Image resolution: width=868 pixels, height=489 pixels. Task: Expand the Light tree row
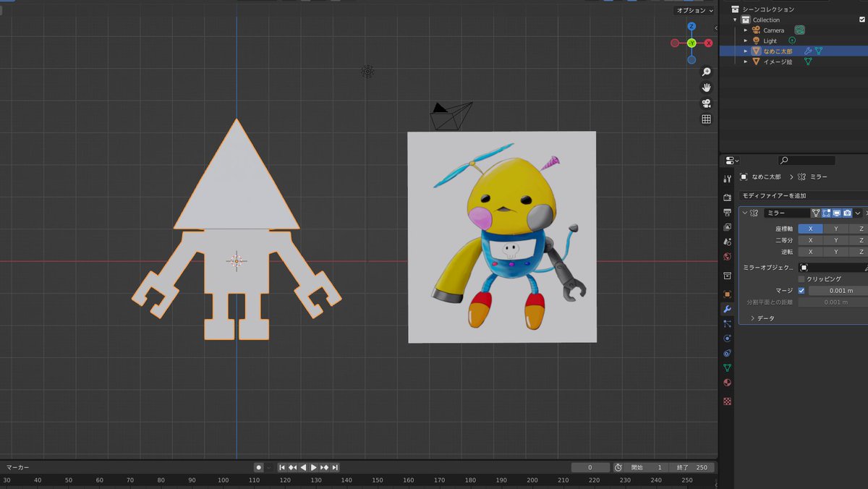click(x=746, y=41)
